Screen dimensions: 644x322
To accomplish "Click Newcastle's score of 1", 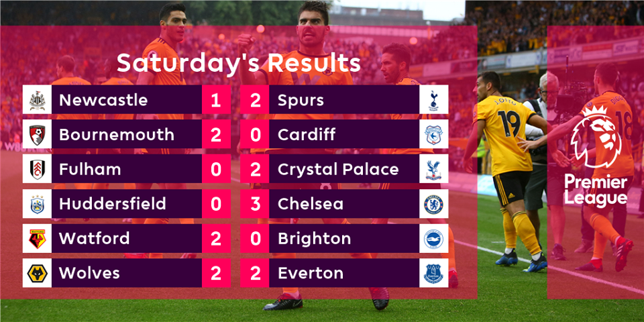I will pos(216,99).
